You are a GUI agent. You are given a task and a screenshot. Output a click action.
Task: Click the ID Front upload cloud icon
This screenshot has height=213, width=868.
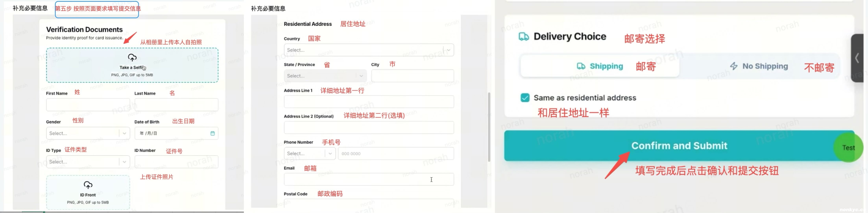tap(88, 185)
